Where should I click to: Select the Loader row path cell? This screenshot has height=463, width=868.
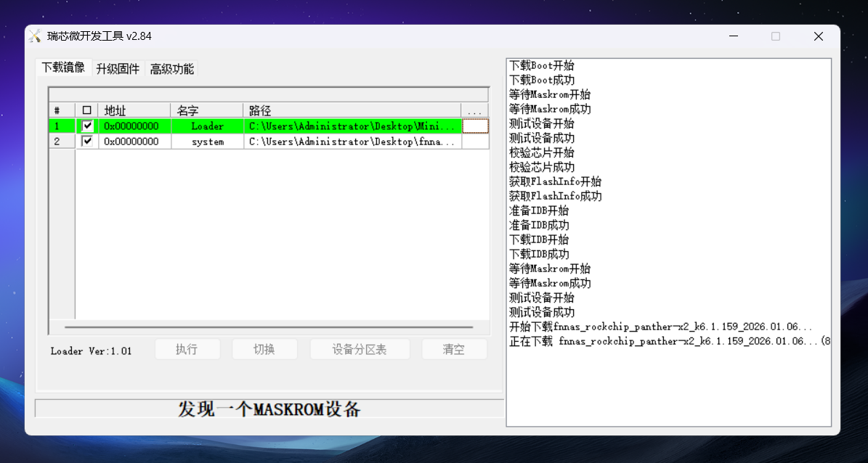(352, 126)
